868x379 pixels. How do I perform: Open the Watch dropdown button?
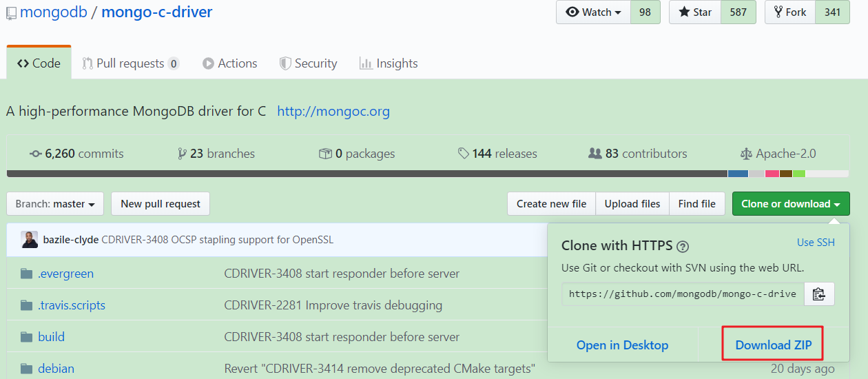[593, 12]
